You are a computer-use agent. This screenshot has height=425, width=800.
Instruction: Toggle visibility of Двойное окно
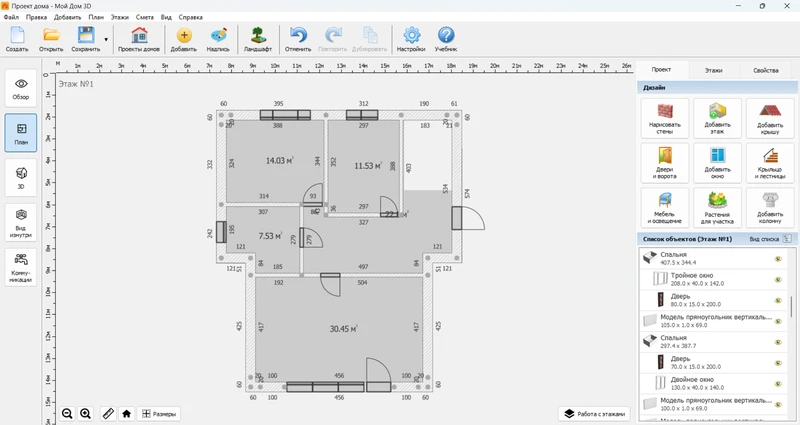pyautogui.click(x=778, y=384)
